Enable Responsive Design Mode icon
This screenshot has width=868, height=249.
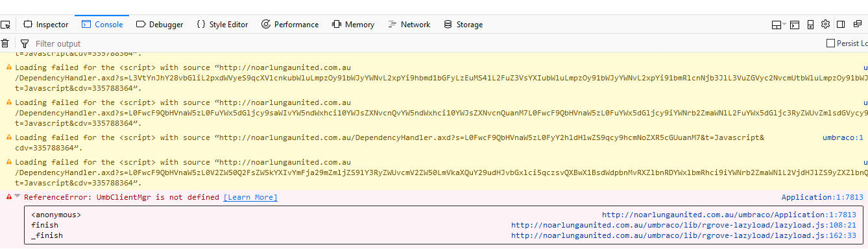tap(810, 25)
